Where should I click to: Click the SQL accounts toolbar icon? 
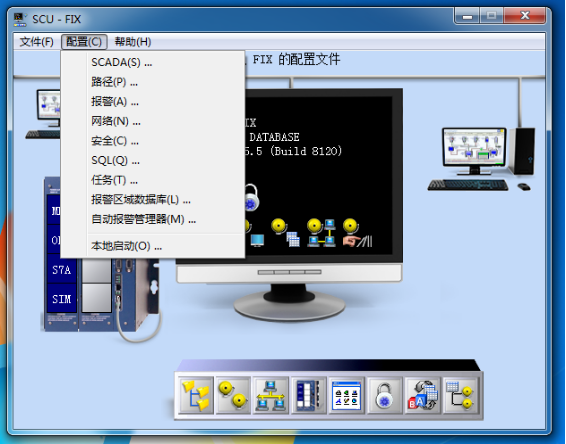point(422,396)
